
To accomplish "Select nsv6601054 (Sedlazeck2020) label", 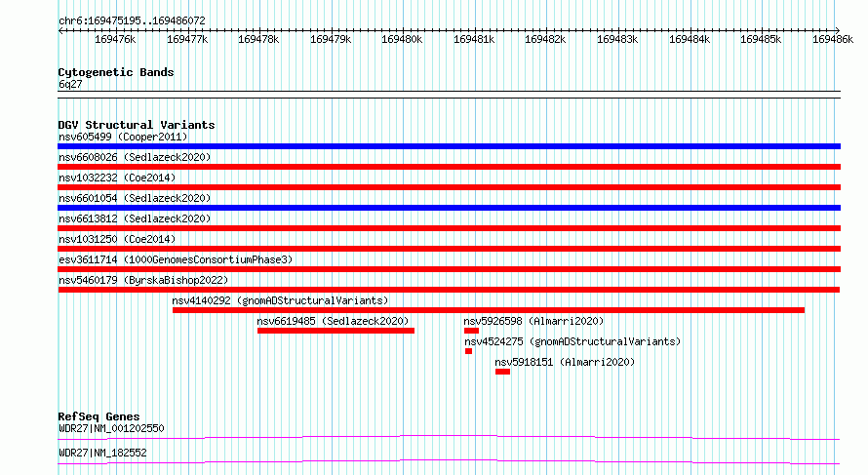I will point(135,198).
